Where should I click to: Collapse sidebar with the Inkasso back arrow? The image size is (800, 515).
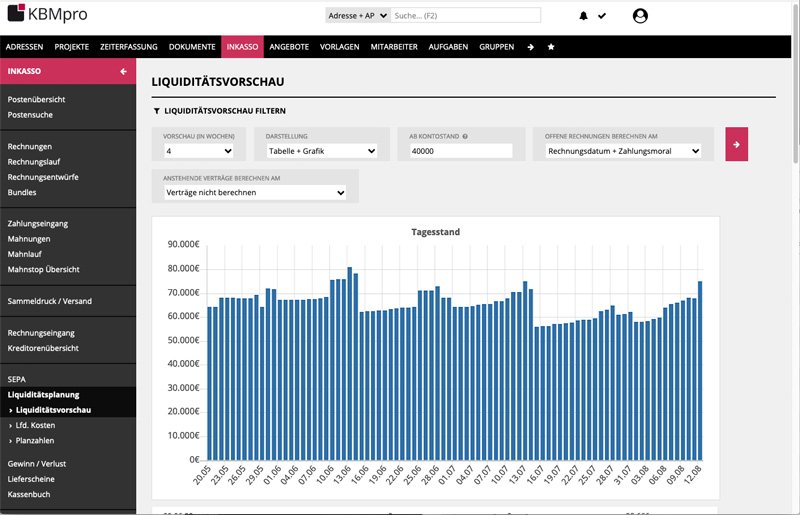(x=123, y=71)
